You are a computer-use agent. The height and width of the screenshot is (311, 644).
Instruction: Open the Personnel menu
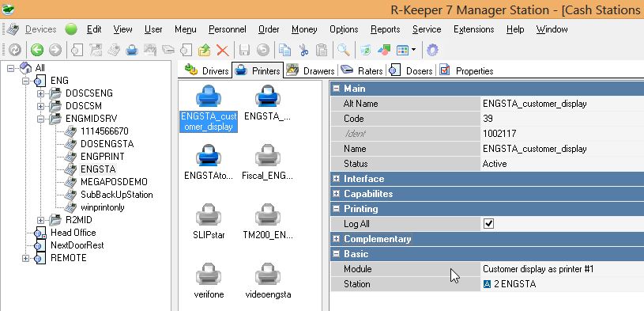tap(227, 29)
